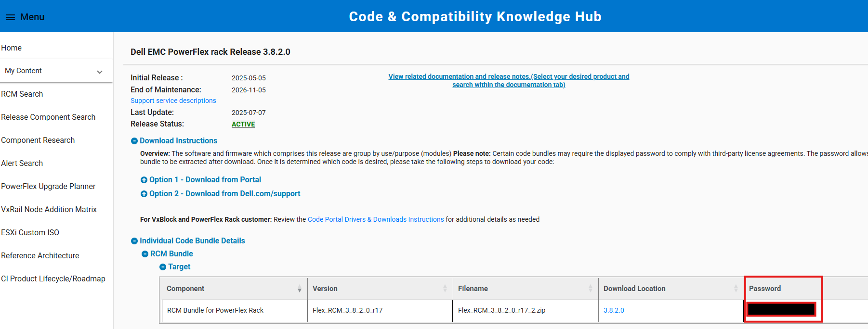The image size is (868, 329).
Task: Expand Option 1 - Download from Portal
Action: coord(205,180)
